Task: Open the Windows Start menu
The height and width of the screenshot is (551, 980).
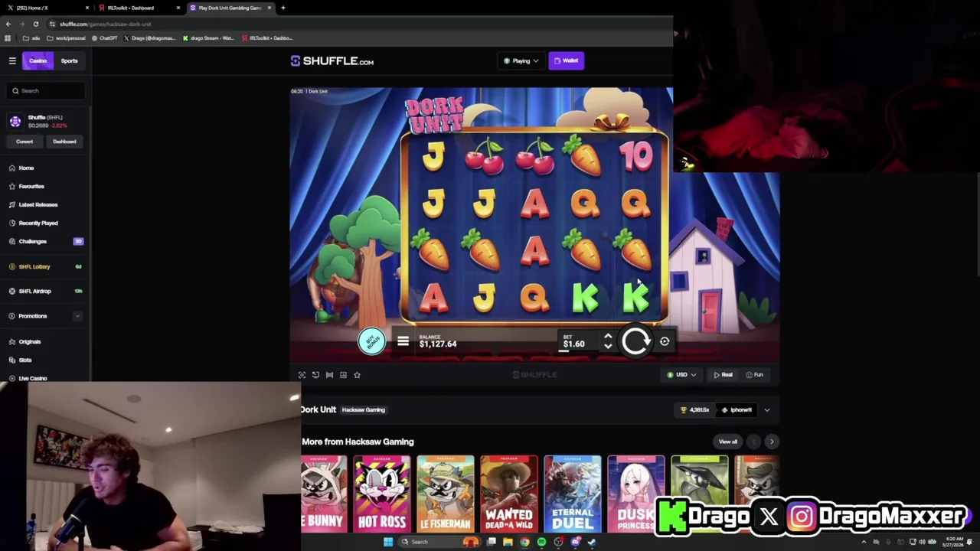Action: [x=388, y=542]
